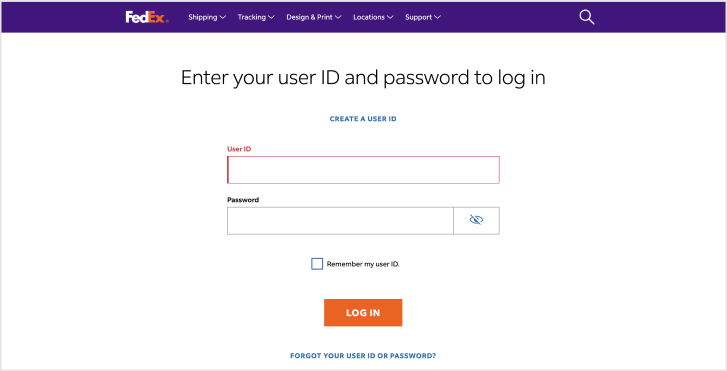Expand the Support menu chevron
The width and height of the screenshot is (727, 371).
tap(437, 17)
